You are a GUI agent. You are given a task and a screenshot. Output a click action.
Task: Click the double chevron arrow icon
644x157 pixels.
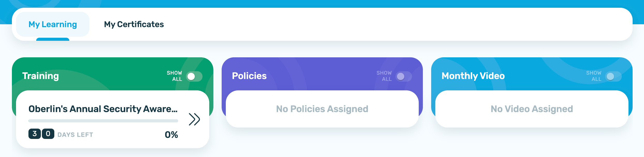(x=194, y=119)
